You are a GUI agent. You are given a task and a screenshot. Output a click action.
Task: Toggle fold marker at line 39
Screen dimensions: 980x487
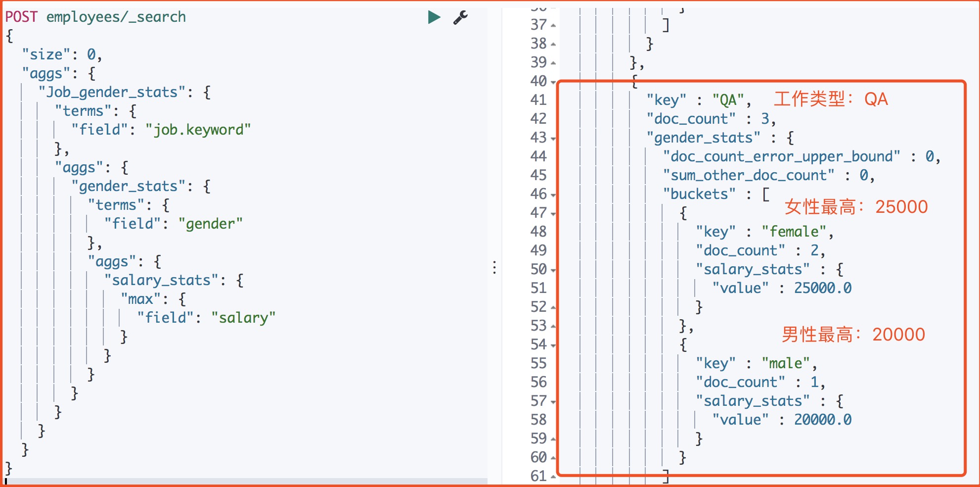coord(553,63)
